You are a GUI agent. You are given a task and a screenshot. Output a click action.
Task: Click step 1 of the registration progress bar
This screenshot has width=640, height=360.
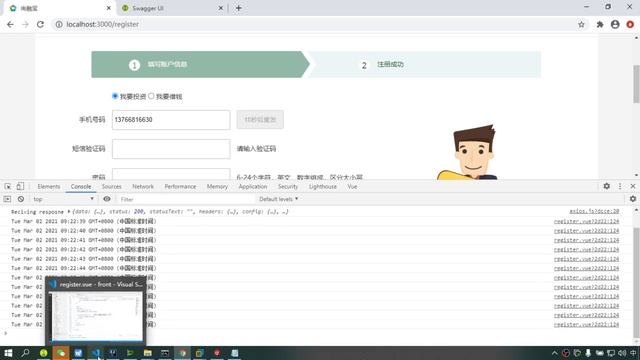click(200, 64)
